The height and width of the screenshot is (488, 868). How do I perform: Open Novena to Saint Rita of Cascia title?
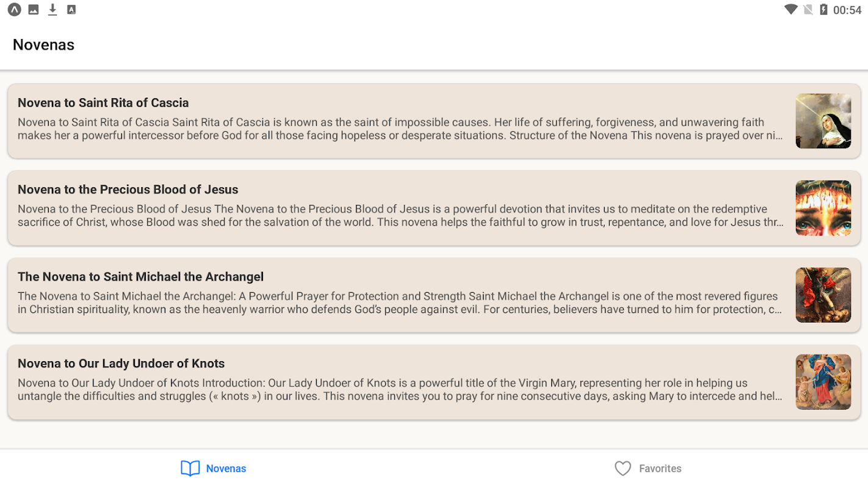click(x=103, y=102)
